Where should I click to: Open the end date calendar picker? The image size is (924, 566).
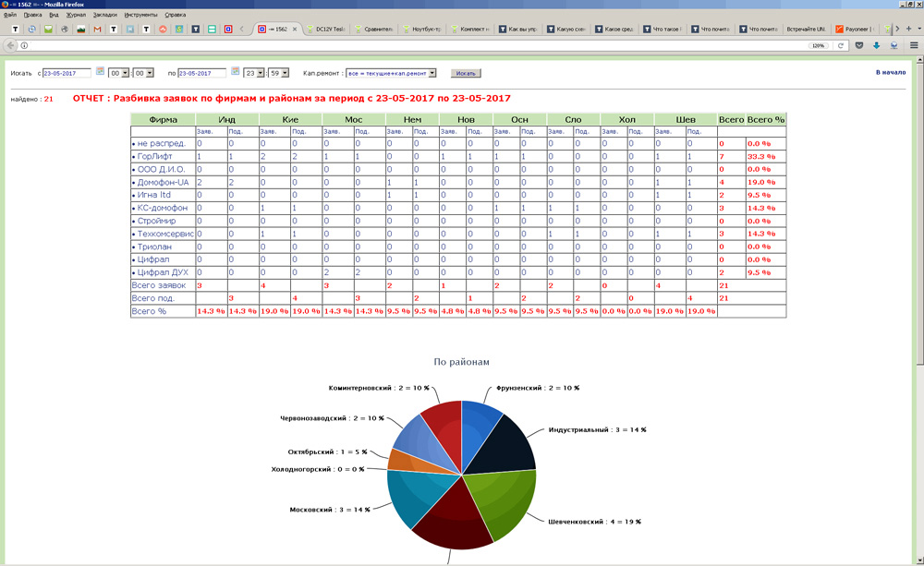click(235, 72)
